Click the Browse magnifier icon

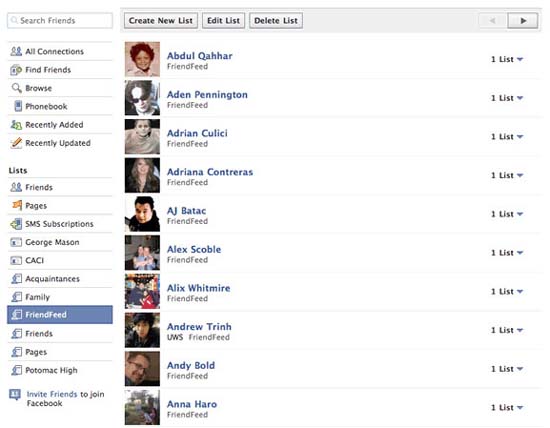pyautogui.click(x=16, y=88)
